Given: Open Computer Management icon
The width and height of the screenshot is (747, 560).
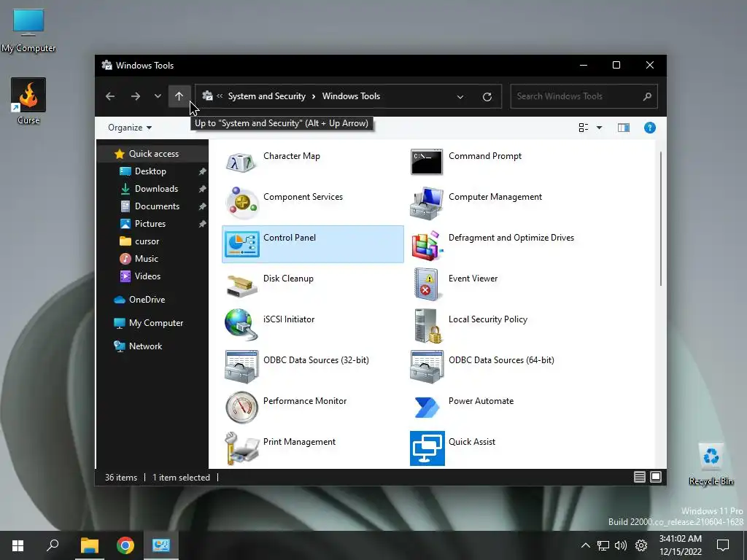Looking at the screenshot, I should [x=426, y=203].
